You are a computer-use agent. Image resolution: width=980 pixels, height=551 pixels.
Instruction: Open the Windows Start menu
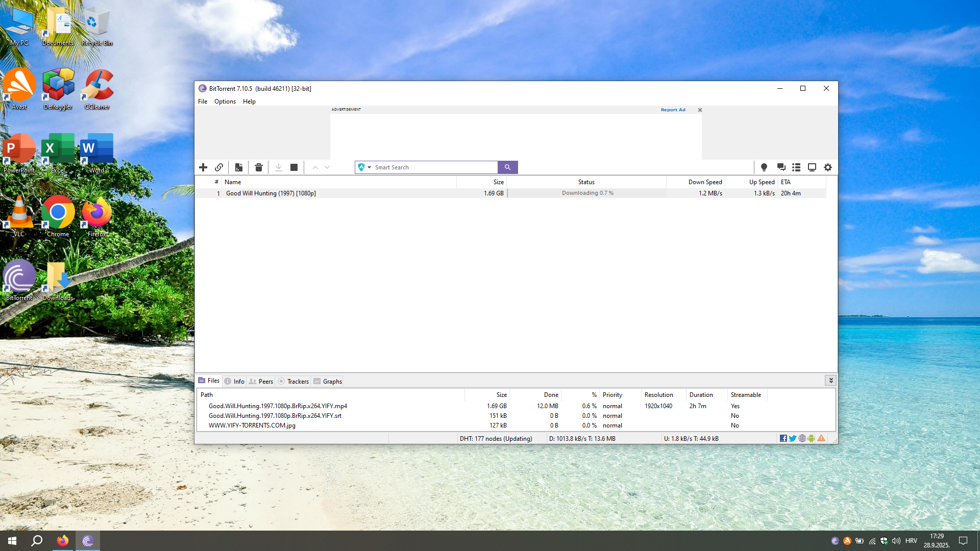[12, 541]
